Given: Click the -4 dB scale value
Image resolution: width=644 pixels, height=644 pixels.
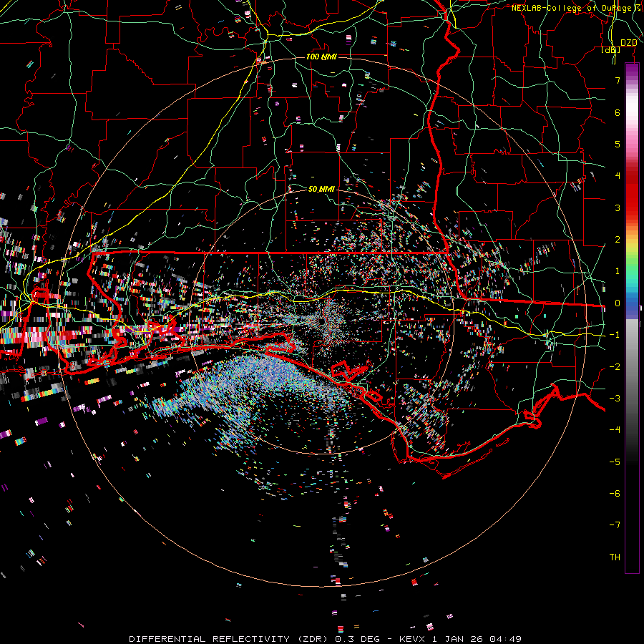Looking at the screenshot, I should [615, 430].
